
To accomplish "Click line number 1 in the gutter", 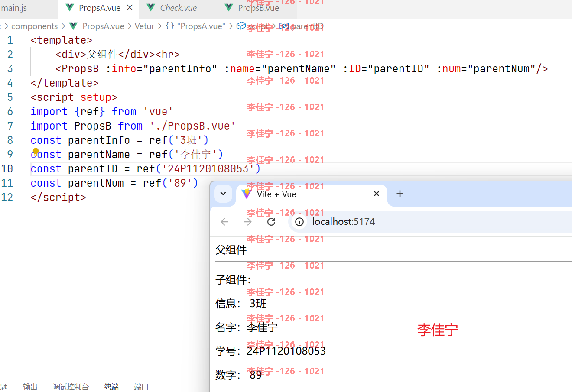I will click(x=10, y=40).
